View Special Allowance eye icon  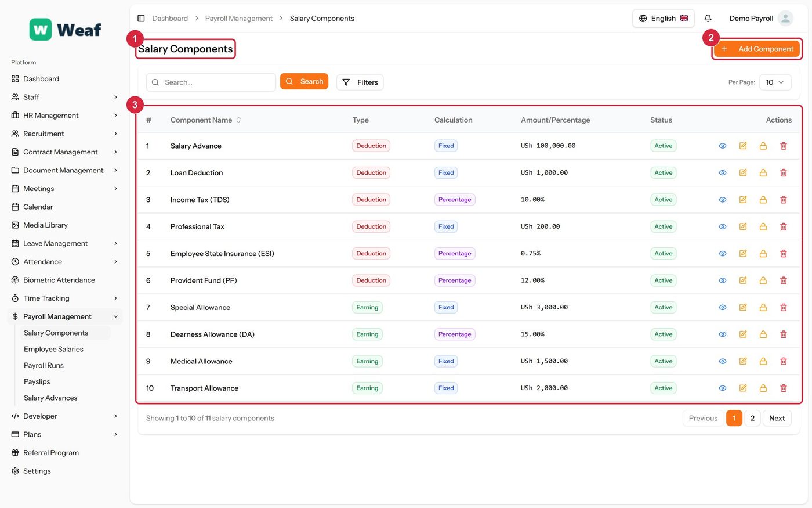[723, 308]
